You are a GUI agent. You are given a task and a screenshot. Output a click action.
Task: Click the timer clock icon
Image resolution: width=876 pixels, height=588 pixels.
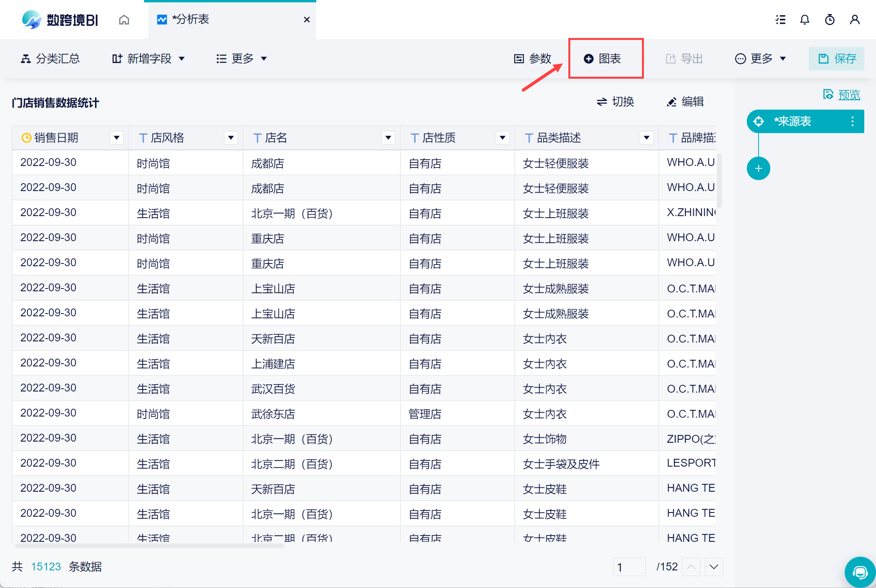[830, 20]
